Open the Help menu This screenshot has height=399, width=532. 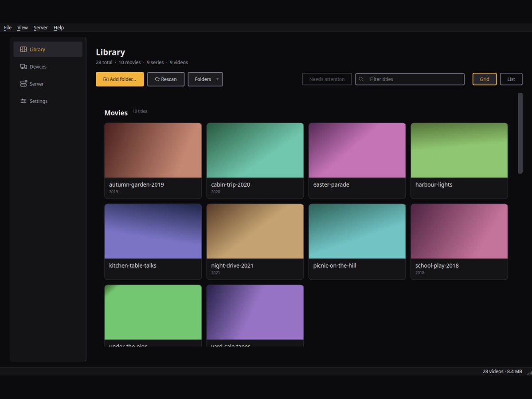point(59,27)
